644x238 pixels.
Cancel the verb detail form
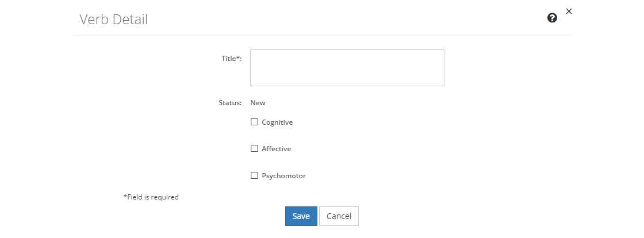[x=339, y=216]
